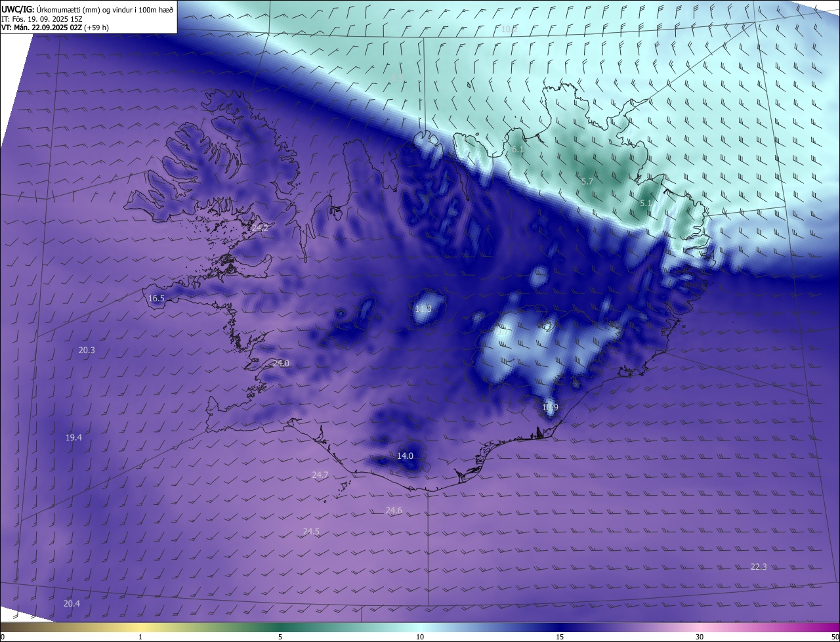Click the colorbar tick labeled 0

pos(3,637)
